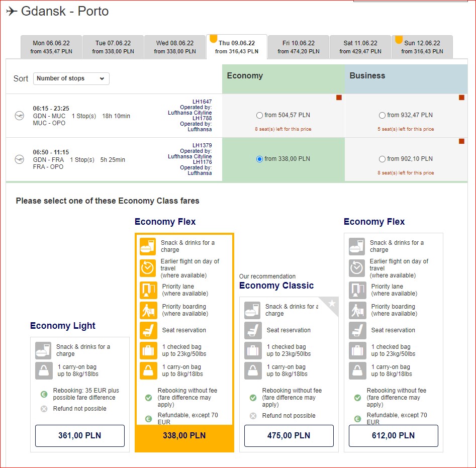
Task: Select the Business fare from 902,10 PLN
Action: pos(382,159)
